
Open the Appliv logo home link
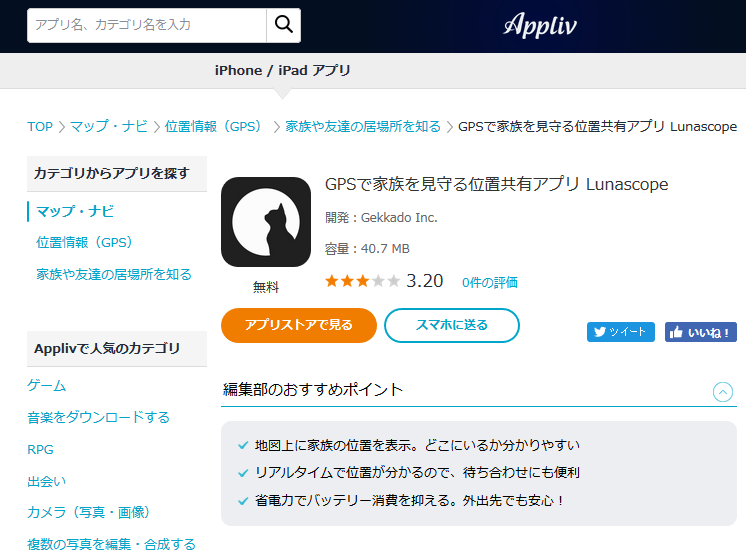pos(540,25)
